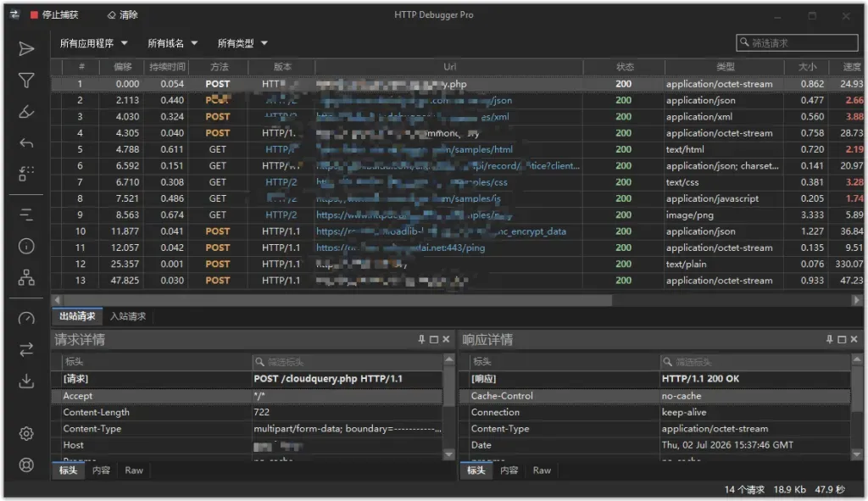The image size is (868, 501).
Task: Select the highlighter brush icon in sidebar
Action: coord(26,113)
